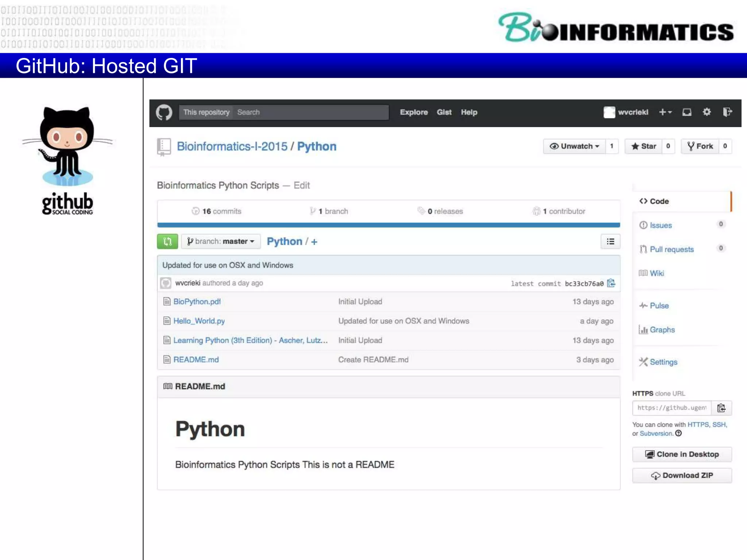Click the repository Search input field
Screen dimensions: 747x560
click(x=311, y=112)
